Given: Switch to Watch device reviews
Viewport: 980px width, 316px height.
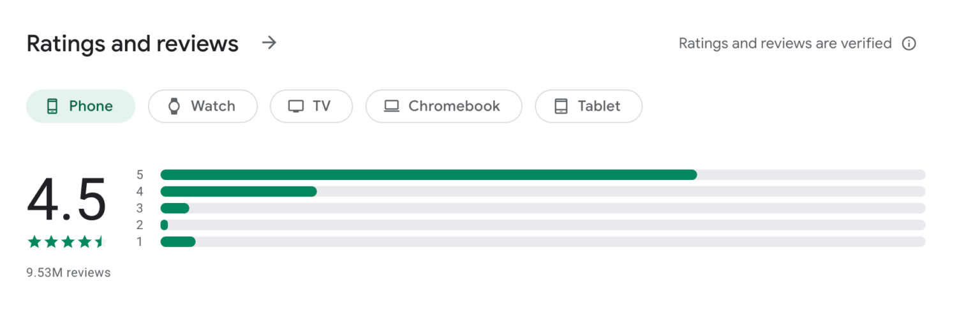Looking at the screenshot, I should (x=203, y=106).
